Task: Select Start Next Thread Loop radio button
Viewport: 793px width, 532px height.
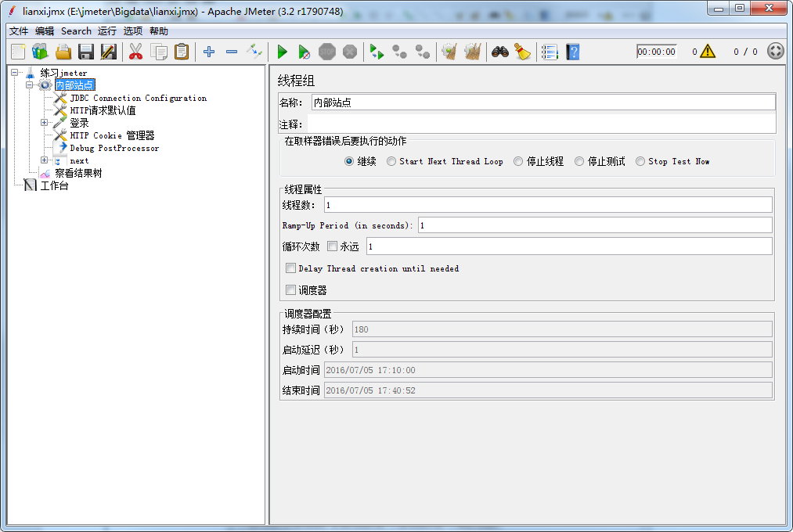Action: coord(391,161)
